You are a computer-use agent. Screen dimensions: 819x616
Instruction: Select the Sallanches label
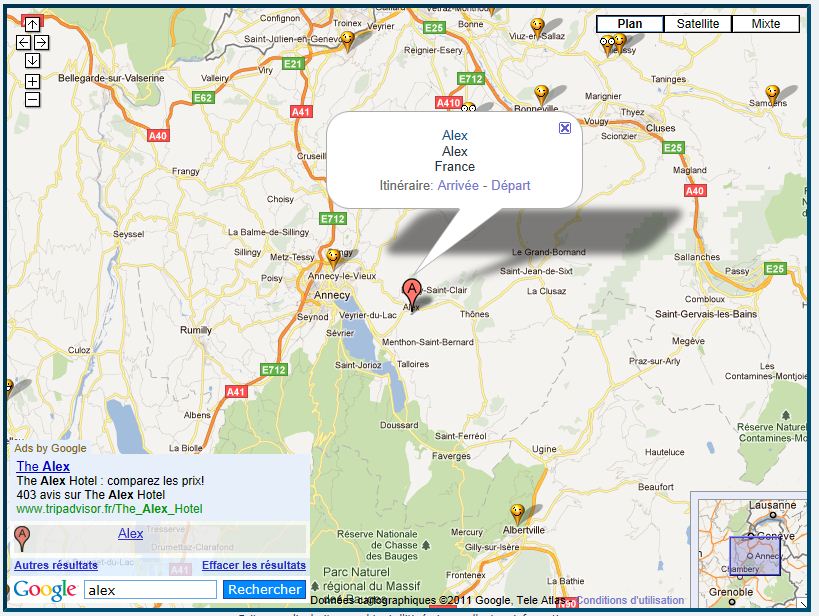pyautogui.click(x=697, y=257)
